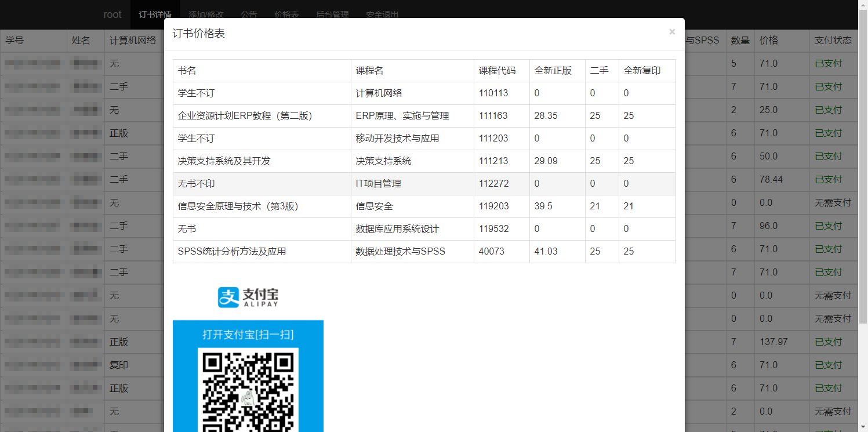Select the 书名 column header

pyautogui.click(x=187, y=71)
